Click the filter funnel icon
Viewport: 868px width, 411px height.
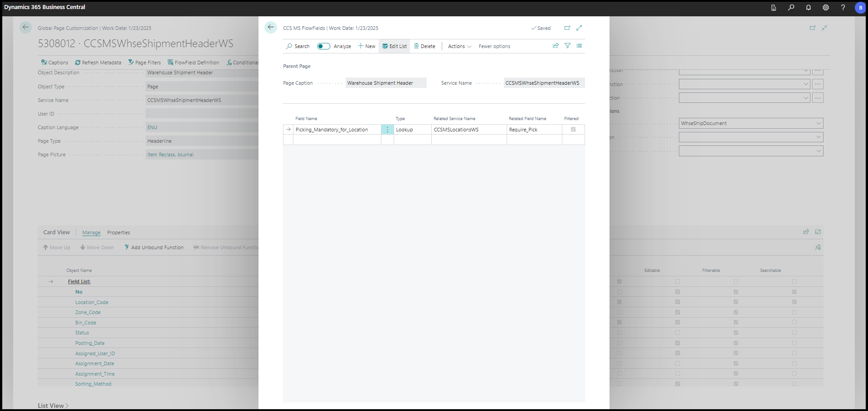pyautogui.click(x=567, y=46)
